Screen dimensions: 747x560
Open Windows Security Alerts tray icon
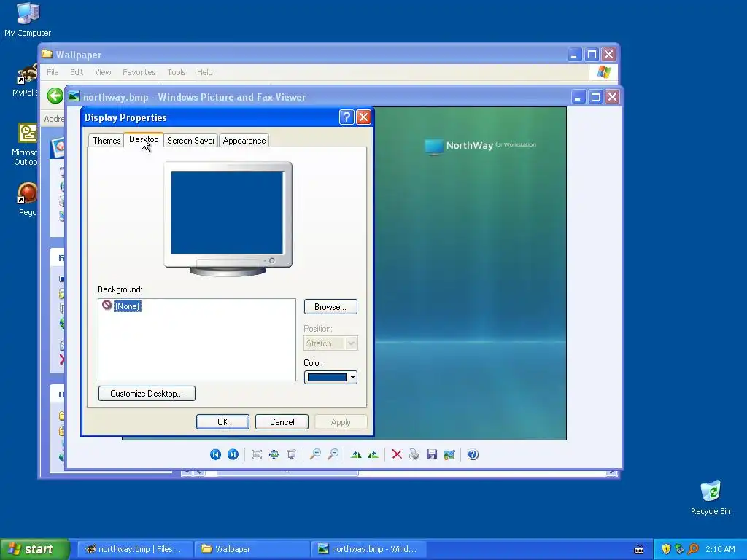click(x=666, y=549)
